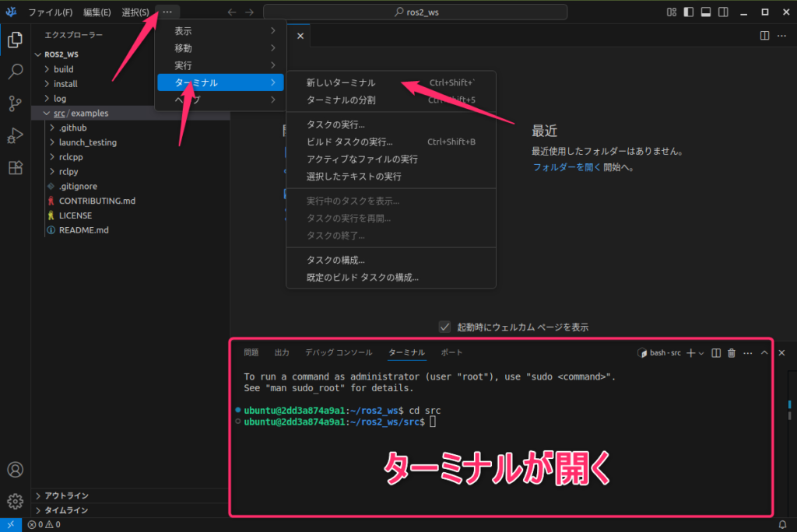Image resolution: width=797 pixels, height=532 pixels.
Task: Click the フォルダーを開く link
Action: coord(566,167)
